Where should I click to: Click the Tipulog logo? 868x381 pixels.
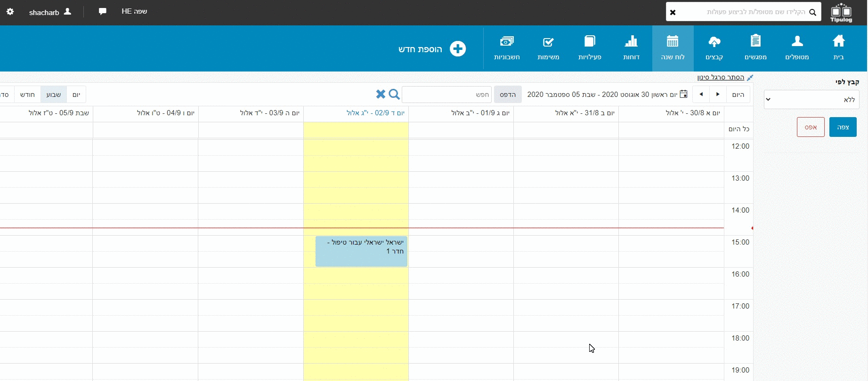[842, 13]
